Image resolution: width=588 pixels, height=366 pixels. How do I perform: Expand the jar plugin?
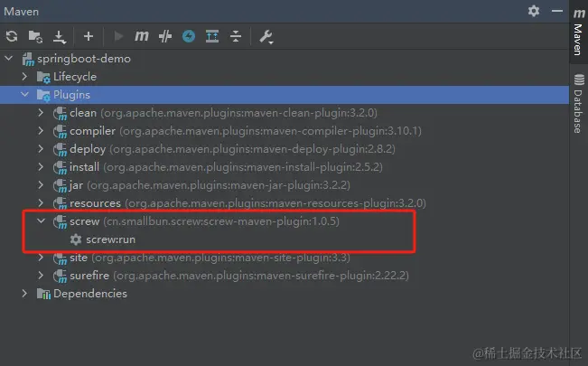(x=41, y=184)
